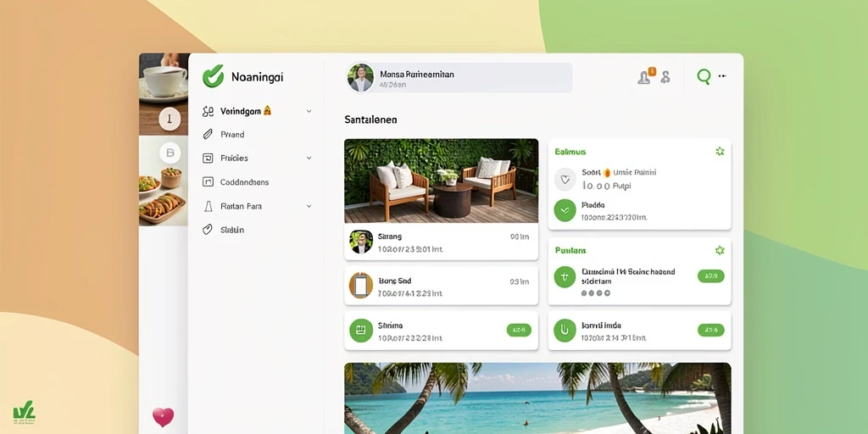Toggle the green check circle next to Ptedda
The image size is (868, 434).
[565, 210]
